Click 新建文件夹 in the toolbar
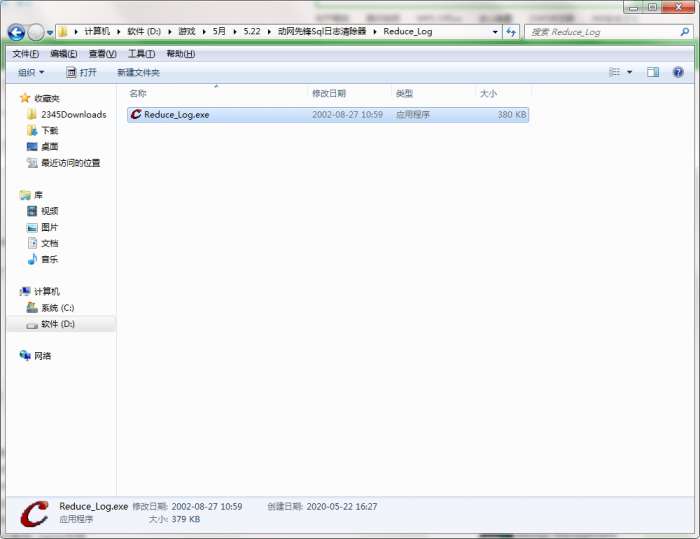Image resolution: width=700 pixels, height=539 pixels. (138, 72)
